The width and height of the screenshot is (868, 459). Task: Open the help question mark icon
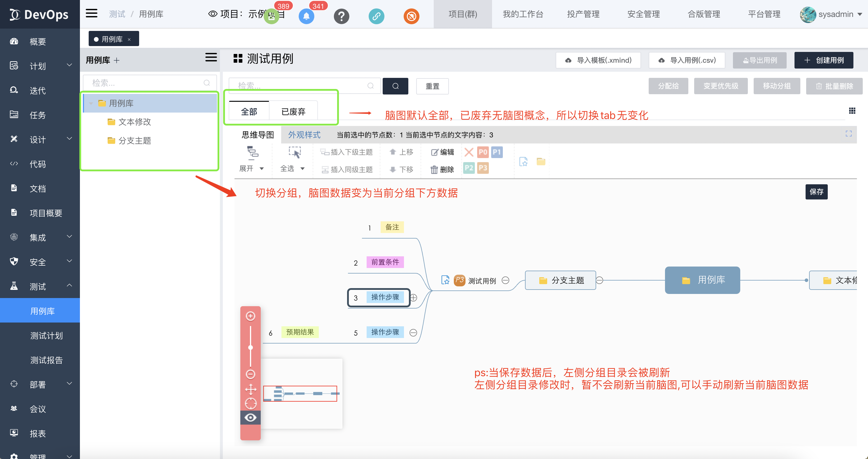pos(341,16)
